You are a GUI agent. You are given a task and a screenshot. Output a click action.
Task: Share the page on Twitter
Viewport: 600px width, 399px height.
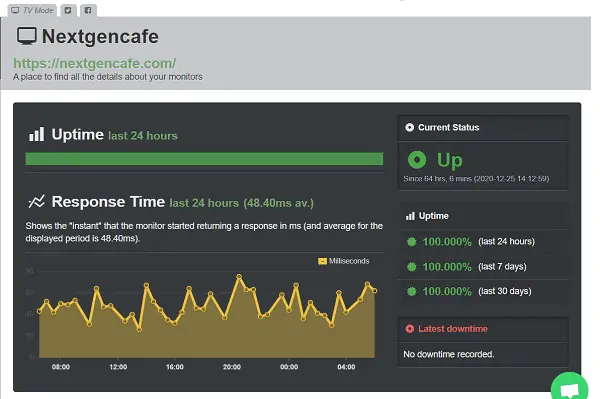coord(68,10)
